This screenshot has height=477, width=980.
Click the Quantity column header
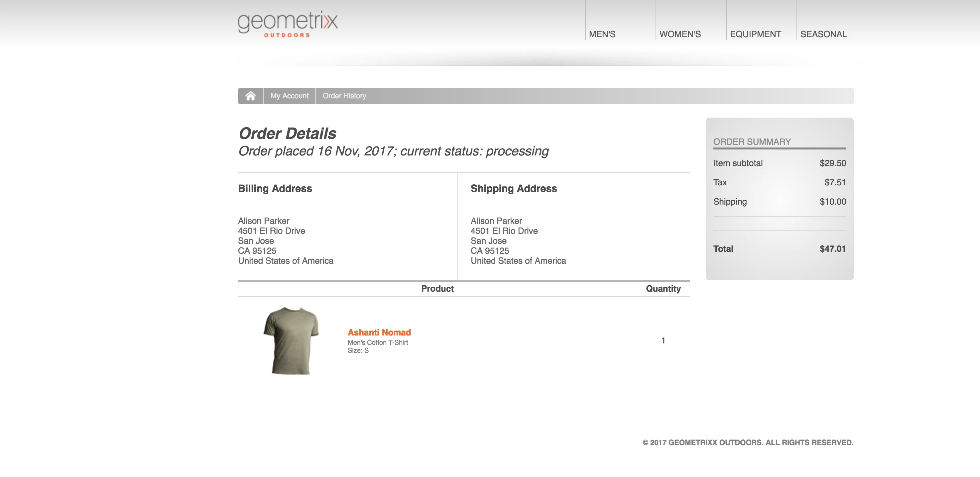(663, 288)
